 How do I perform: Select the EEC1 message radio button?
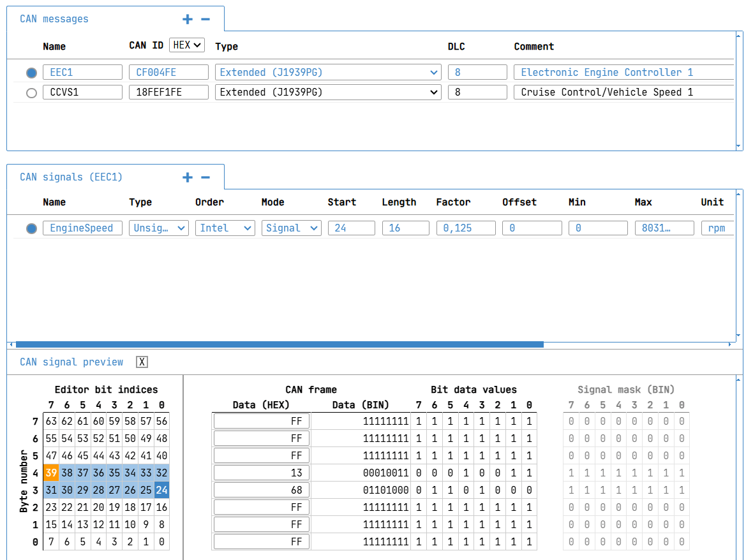pyautogui.click(x=31, y=73)
